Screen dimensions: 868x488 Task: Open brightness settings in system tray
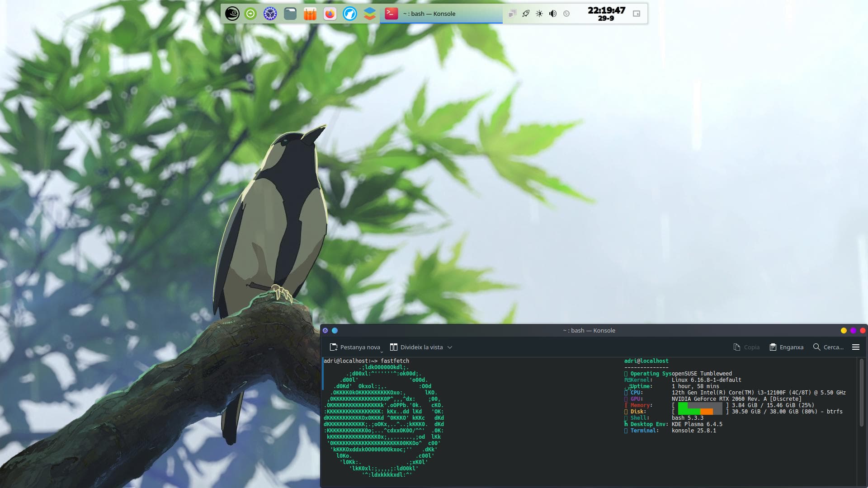tap(539, 14)
